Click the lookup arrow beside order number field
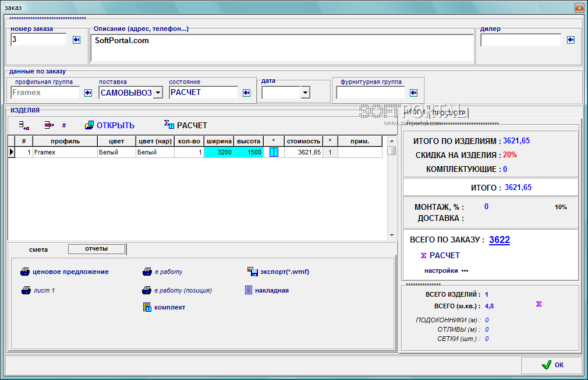 (x=76, y=40)
